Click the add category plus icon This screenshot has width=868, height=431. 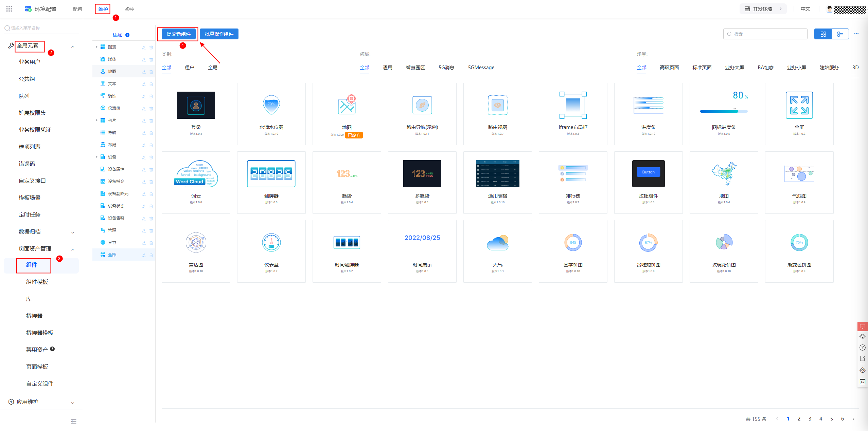127,35
